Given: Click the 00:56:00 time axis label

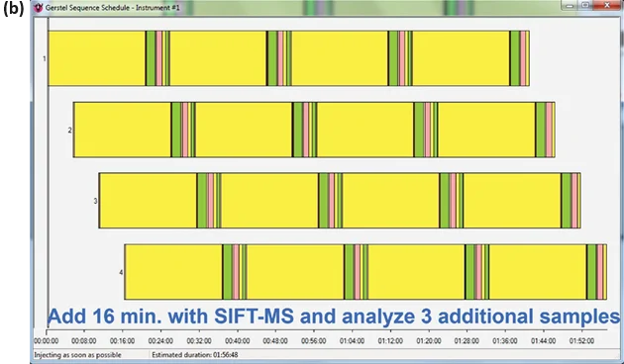Looking at the screenshot, I should (x=314, y=341).
